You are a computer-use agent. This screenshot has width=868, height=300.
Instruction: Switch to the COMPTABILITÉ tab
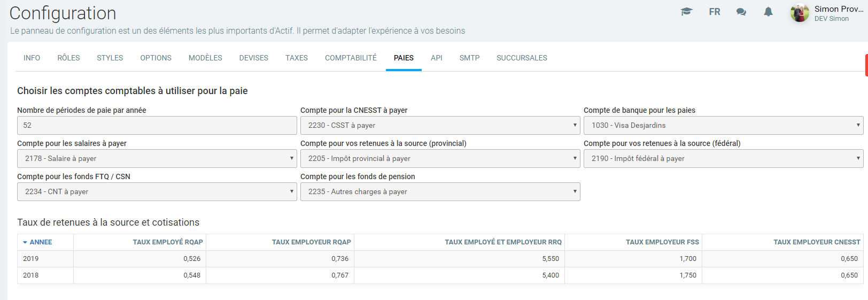click(351, 58)
